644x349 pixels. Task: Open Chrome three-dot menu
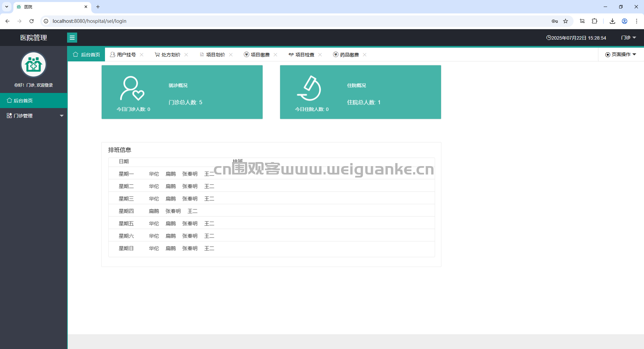tap(637, 21)
